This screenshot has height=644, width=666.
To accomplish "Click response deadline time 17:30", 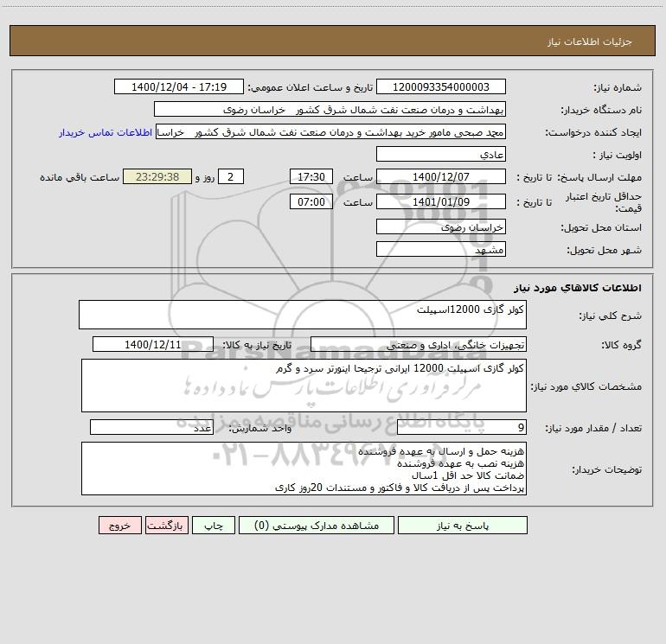I will pos(311,176).
